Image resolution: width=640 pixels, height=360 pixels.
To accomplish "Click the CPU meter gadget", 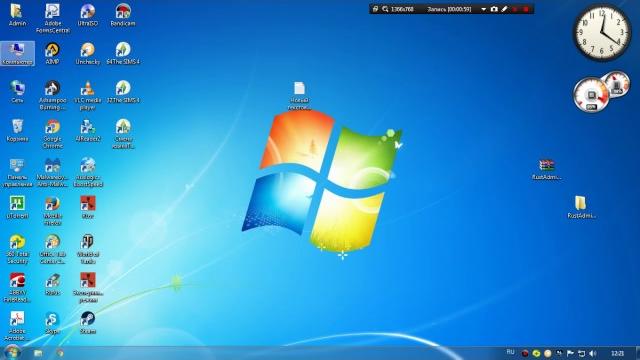I will [x=591, y=95].
